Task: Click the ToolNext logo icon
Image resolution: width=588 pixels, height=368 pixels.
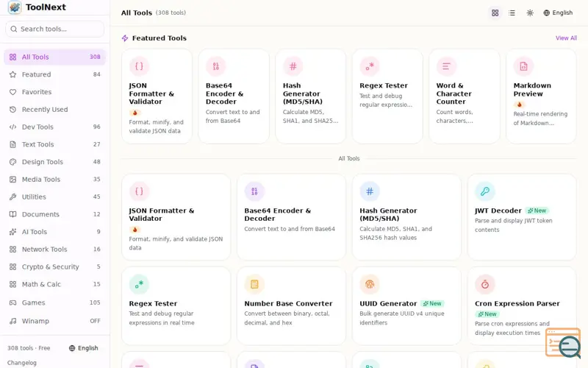Action: (15, 7)
